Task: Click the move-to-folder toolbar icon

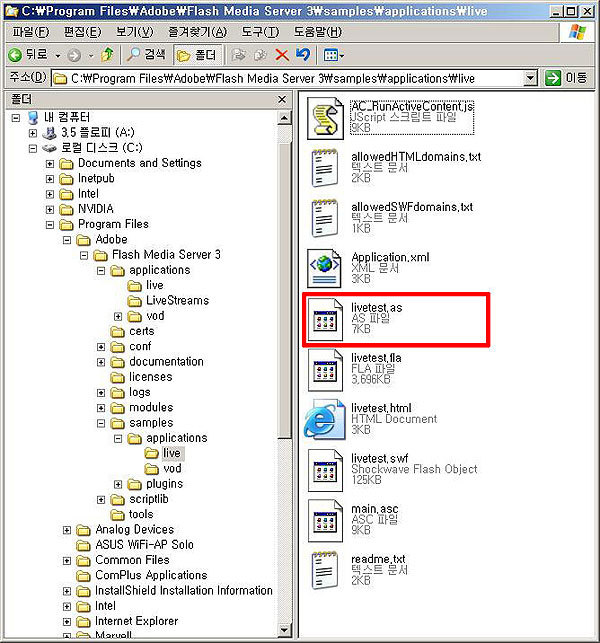Action: pyautogui.click(x=239, y=55)
